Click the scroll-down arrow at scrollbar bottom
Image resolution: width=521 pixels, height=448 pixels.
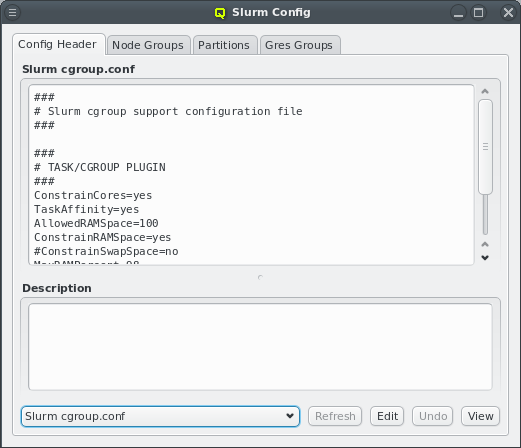[x=485, y=258]
